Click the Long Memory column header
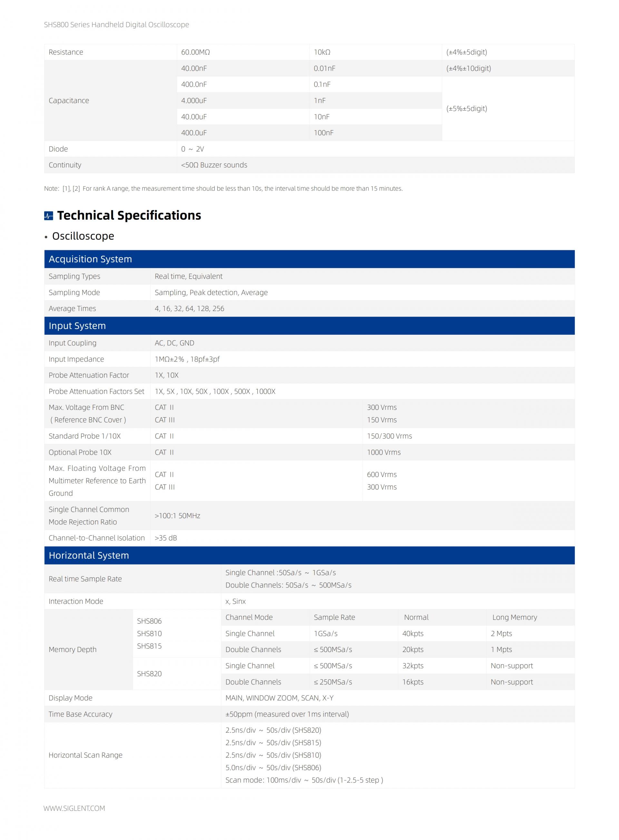This screenshot has width=619, height=840. coord(515,617)
